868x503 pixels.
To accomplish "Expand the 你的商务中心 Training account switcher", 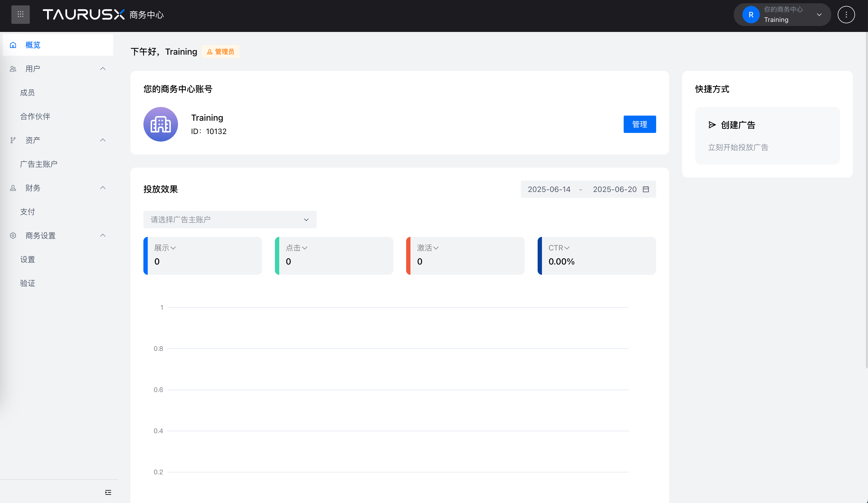I will pyautogui.click(x=782, y=15).
